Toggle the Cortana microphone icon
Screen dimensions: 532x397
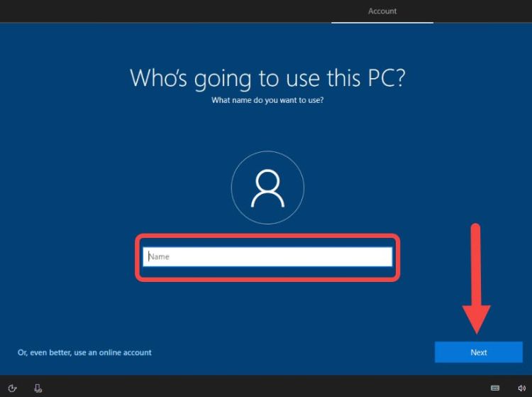point(38,388)
